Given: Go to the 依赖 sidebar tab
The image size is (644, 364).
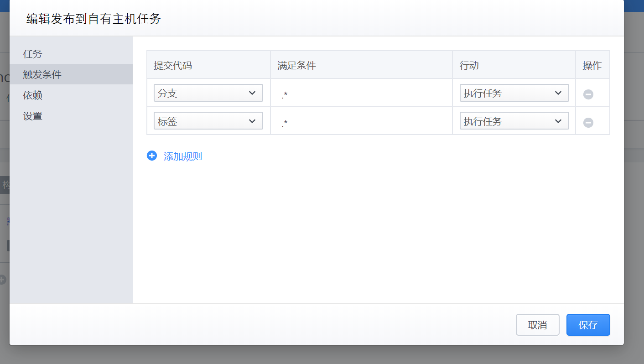Looking at the screenshot, I should point(33,95).
